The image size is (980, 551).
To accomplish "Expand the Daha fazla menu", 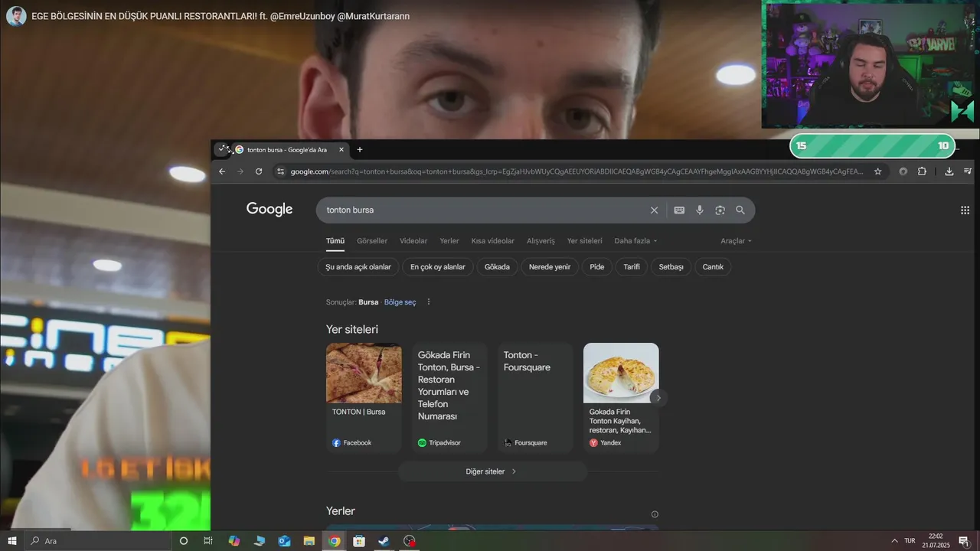I will 635,241.
